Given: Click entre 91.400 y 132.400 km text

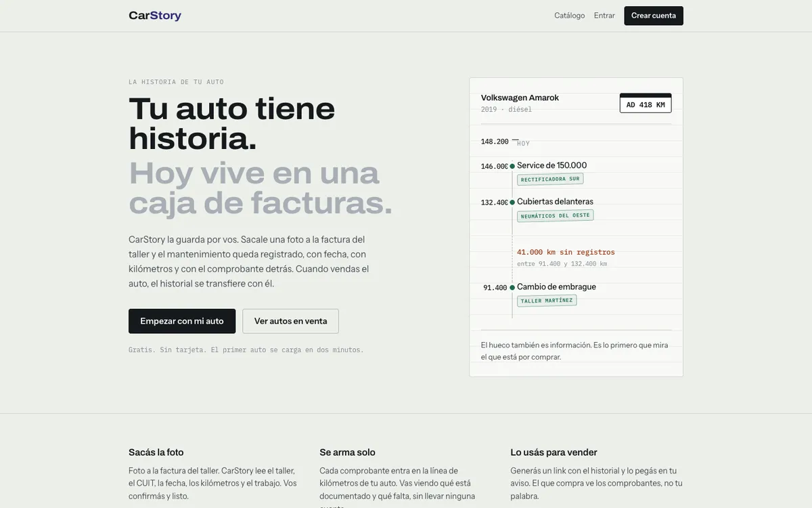Looking at the screenshot, I should coord(562,263).
